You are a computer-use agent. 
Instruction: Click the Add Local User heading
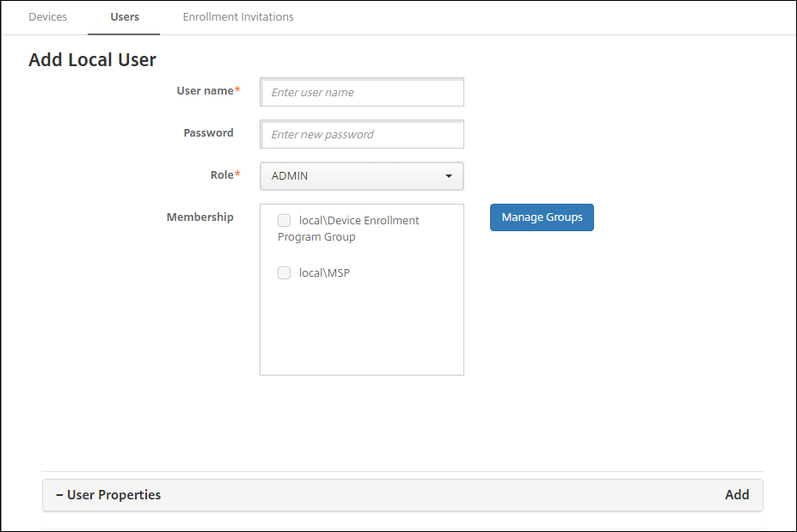[x=92, y=60]
